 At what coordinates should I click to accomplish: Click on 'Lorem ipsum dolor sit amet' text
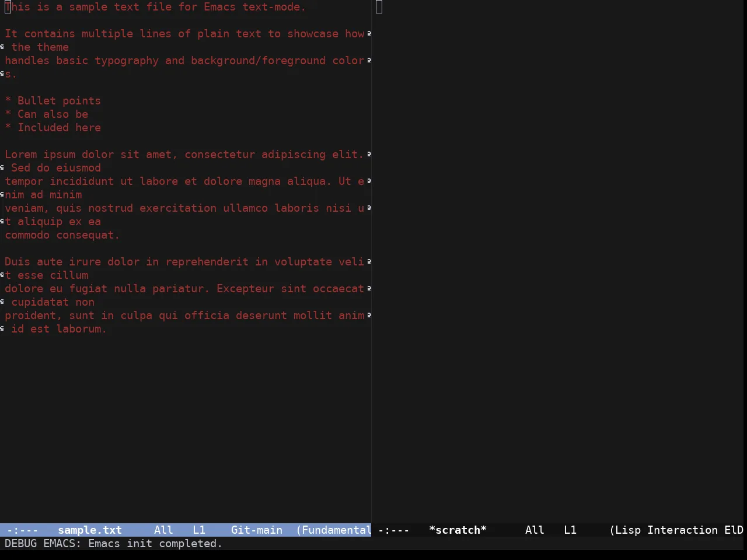pos(88,155)
